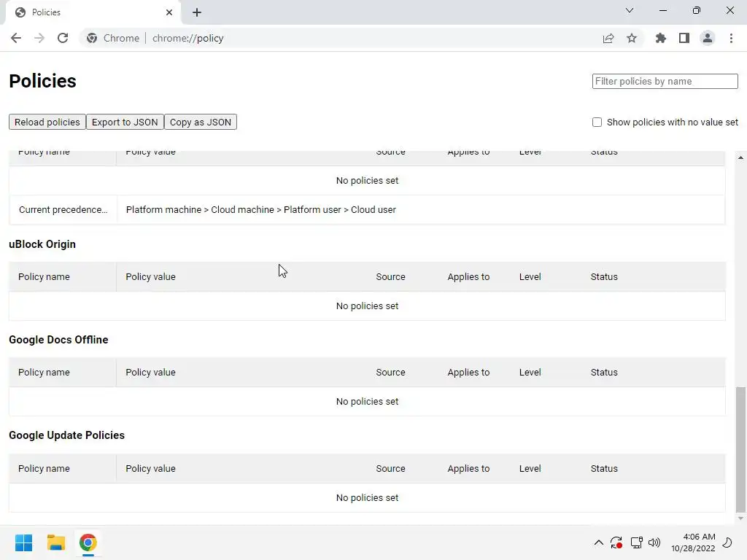Click the Filter policies by name field
The height and width of the screenshot is (560, 747).
pyautogui.click(x=665, y=81)
